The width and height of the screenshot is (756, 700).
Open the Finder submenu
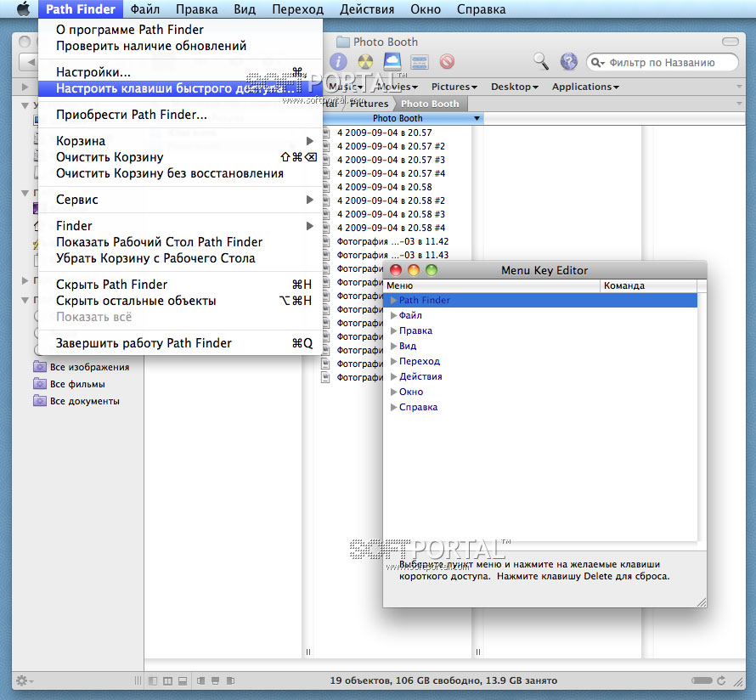[180, 226]
